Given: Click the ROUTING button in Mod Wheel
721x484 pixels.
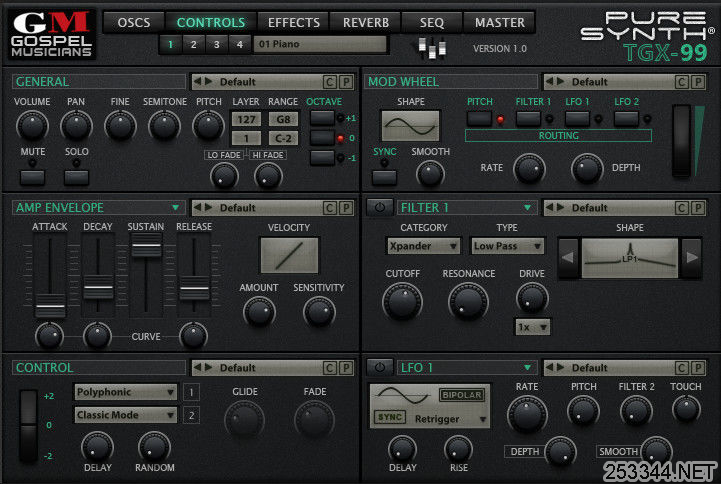Looking at the screenshot, I should 558,136.
